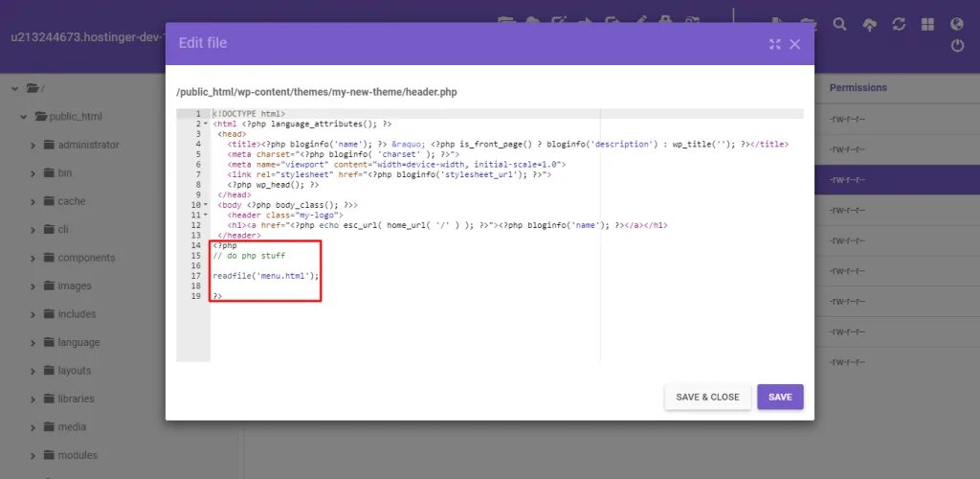Fold the header block at line 11

[207, 216]
